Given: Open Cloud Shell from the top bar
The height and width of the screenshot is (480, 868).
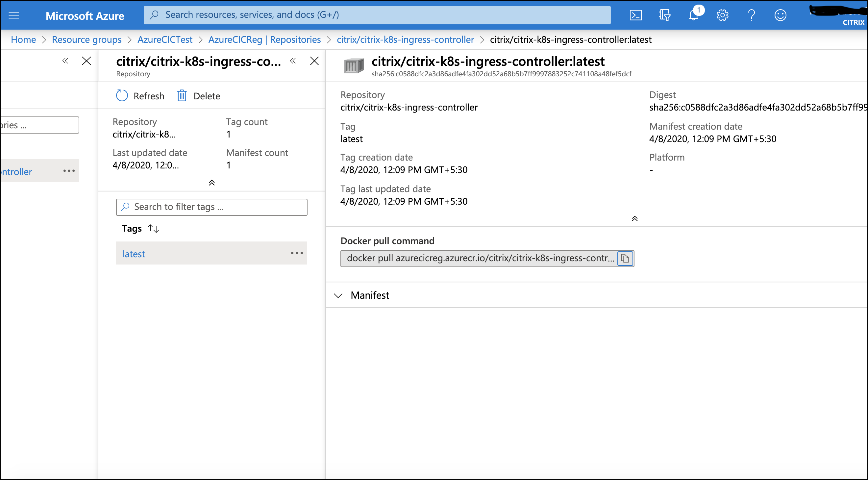Looking at the screenshot, I should click(x=635, y=15).
